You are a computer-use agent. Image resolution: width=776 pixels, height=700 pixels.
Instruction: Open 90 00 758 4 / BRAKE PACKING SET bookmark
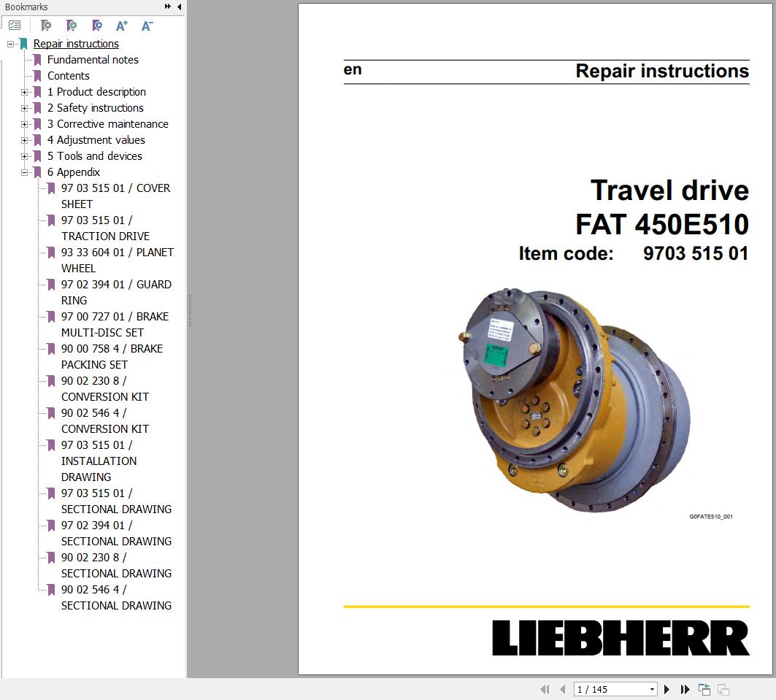(112, 357)
